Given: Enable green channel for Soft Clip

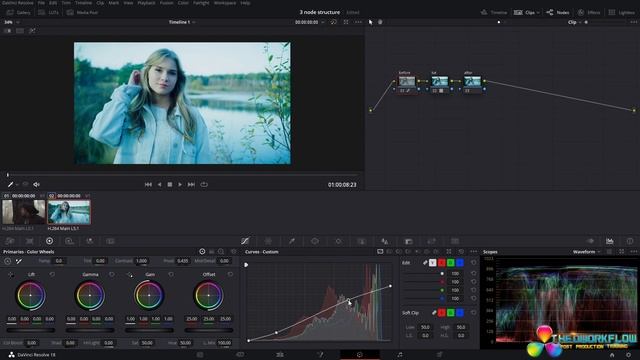Looking at the screenshot, I should point(451,313).
